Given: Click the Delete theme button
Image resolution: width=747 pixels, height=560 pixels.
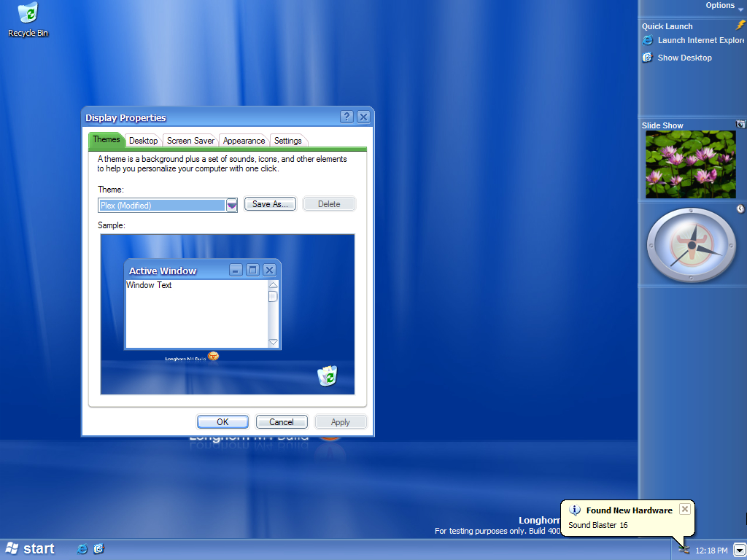Looking at the screenshot, I should point(329,204).
